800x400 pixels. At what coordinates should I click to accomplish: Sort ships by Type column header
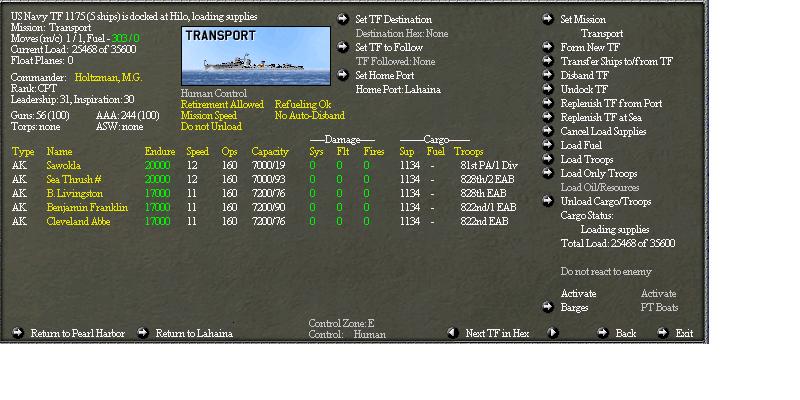tap(23, 152)
